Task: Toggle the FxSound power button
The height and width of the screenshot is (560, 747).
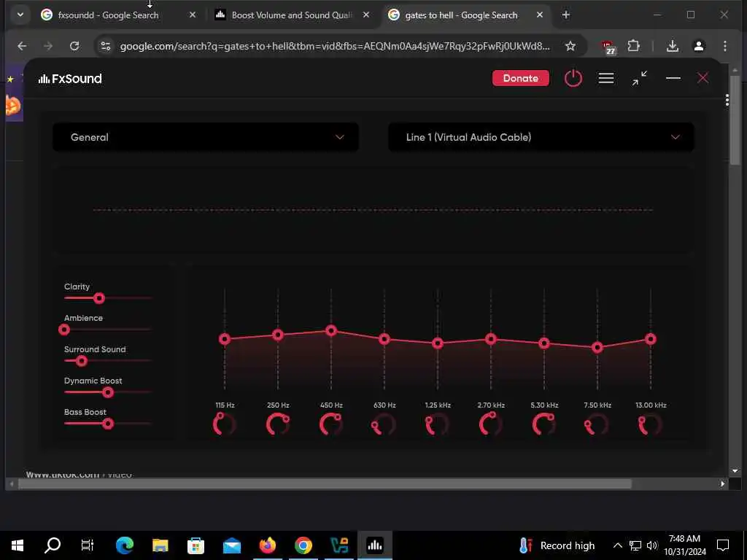Action: (x=573, y=78)
